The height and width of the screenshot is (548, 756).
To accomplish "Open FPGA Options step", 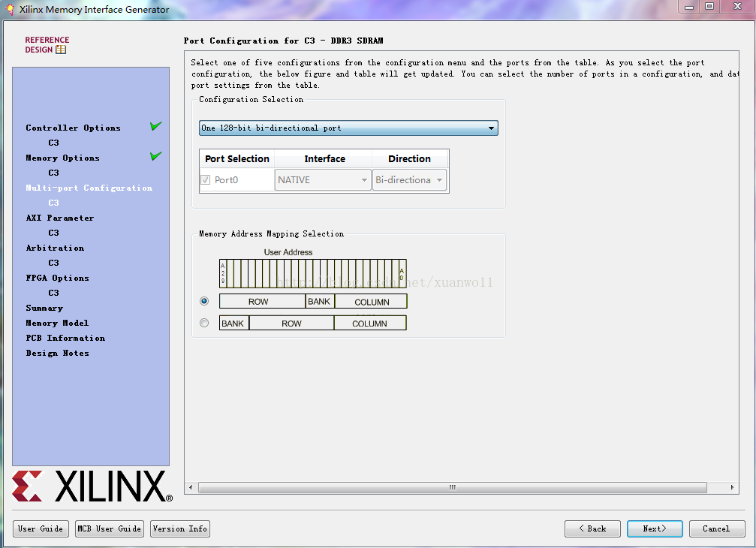I will coord(57,278).
